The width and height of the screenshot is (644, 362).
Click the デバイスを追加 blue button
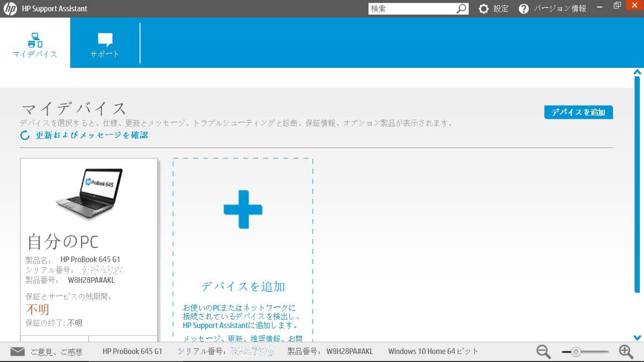point(578,112)
